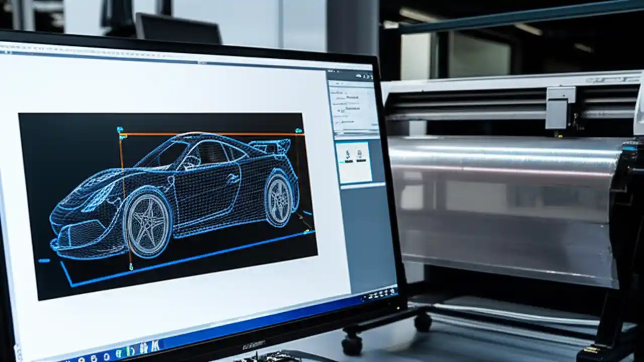This screenshot has width=644, height=362.
Task: Open the taskbar's leftmost application icon
Action: [82, 358]
